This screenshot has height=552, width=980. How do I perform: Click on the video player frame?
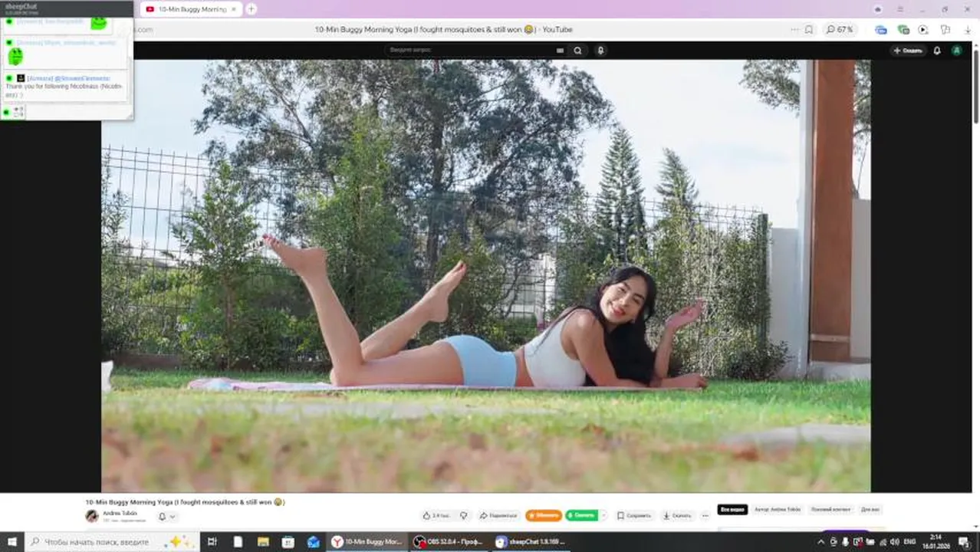(x=485, y=276)
